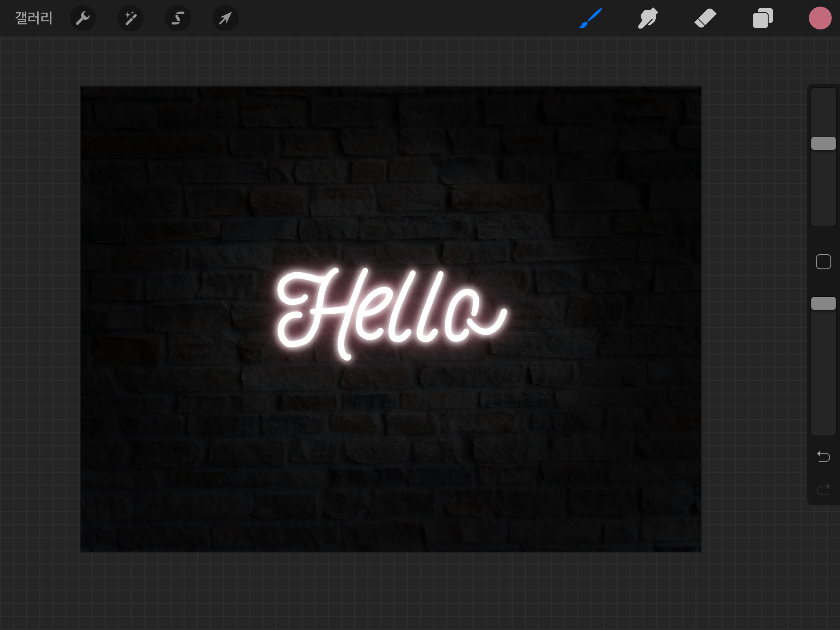The height and width of the screenshot is (630, 840).
Task: Open the Layers panel
Action: click(762, 18)
